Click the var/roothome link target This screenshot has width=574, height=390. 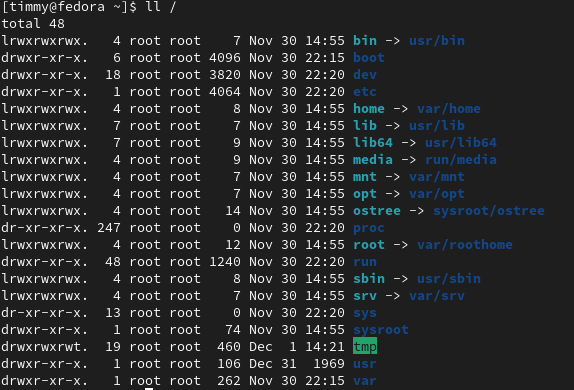(465, 245)
